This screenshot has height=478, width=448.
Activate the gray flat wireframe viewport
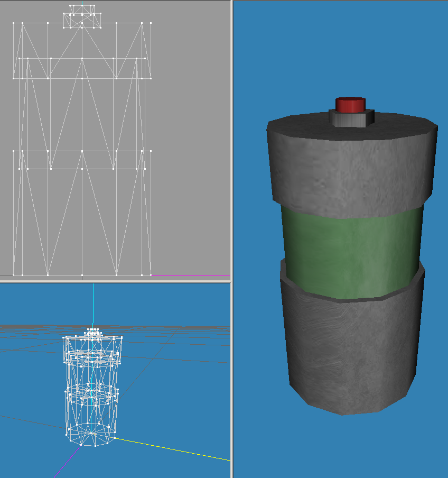(x=115, y=140)
